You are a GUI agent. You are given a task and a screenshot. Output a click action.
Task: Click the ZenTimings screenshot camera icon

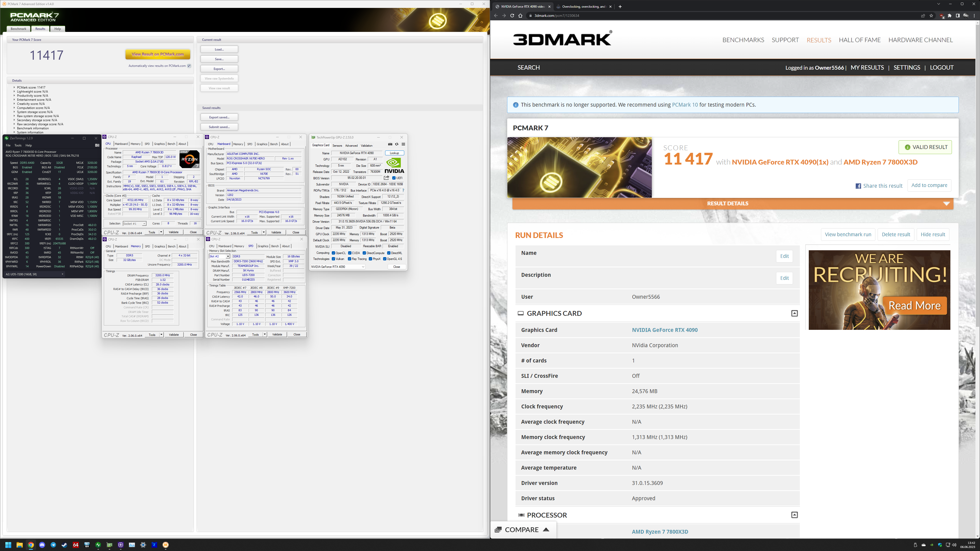[x=97, y=145]
